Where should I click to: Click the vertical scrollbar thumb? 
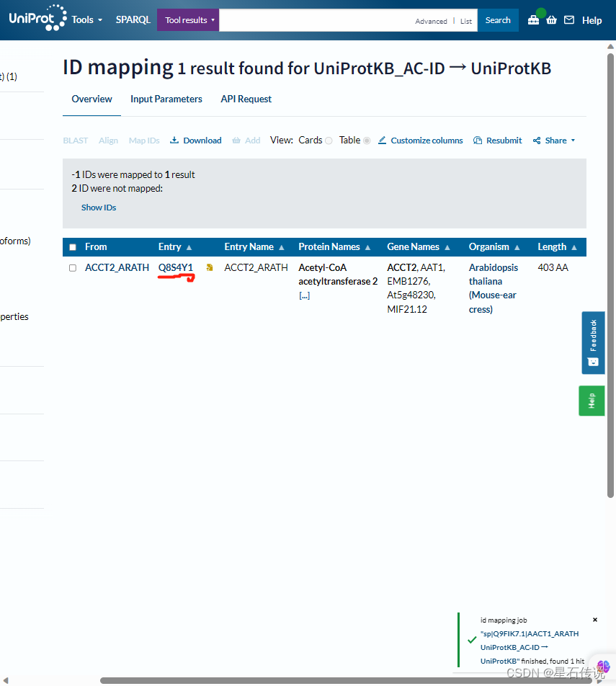coord(610,275)
